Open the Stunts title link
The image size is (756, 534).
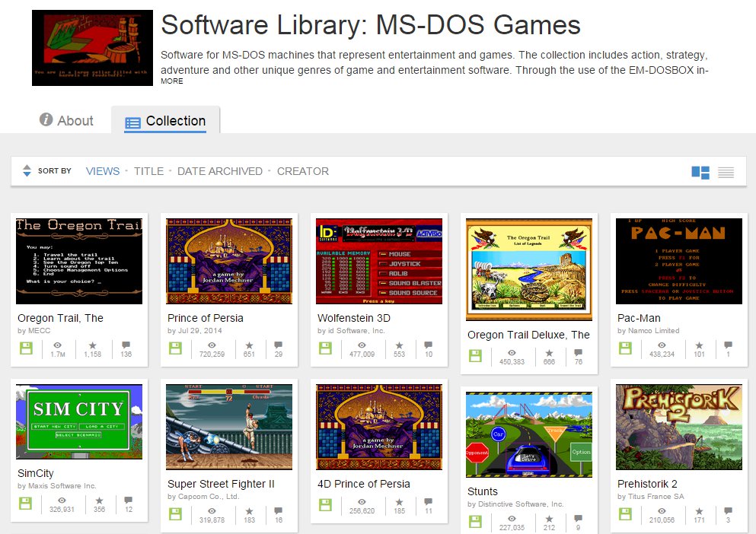point(483,491)
